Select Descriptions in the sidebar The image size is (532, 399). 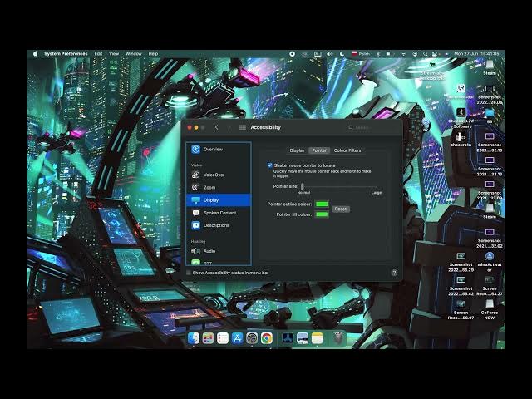coord(219,225)
